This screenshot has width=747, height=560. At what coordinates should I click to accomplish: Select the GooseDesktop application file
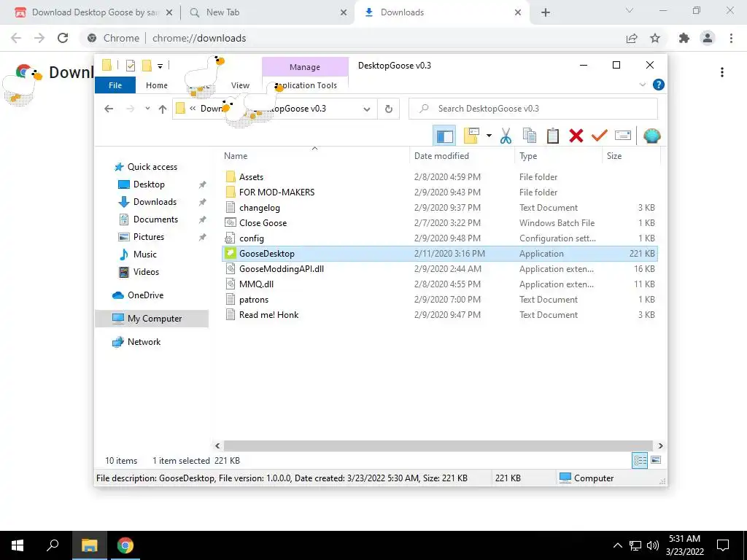(x=440, y=253)
